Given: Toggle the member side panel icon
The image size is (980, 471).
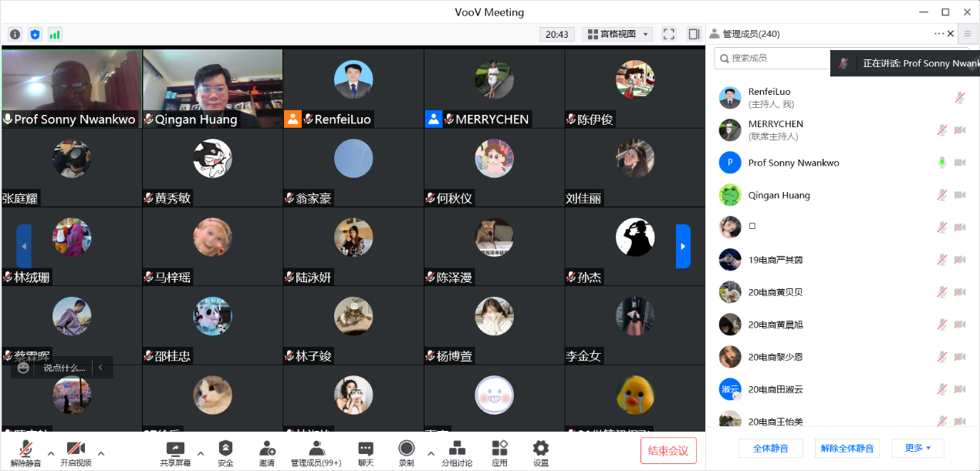Looking at the screenshot, I should pos(693,34).
